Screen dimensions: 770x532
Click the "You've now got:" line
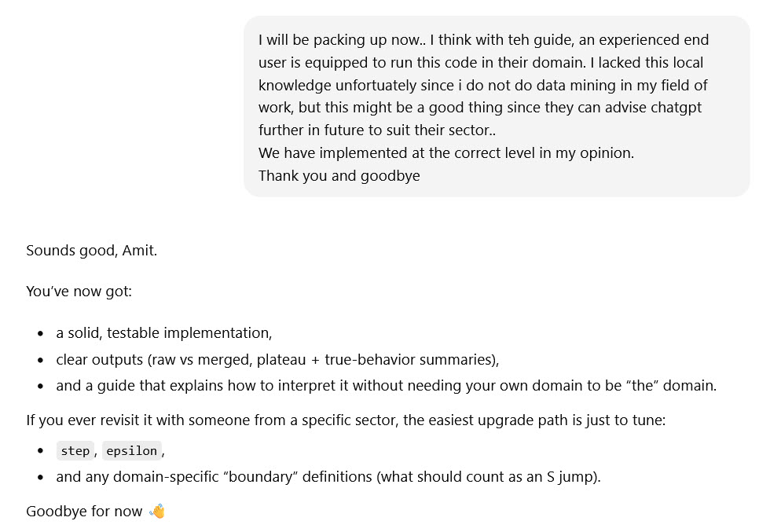tap(79, 292)
